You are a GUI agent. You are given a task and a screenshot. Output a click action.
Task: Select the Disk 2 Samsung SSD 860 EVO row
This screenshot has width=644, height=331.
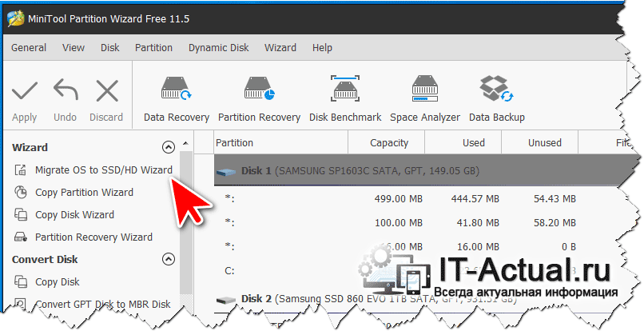[x=415, y=299]
